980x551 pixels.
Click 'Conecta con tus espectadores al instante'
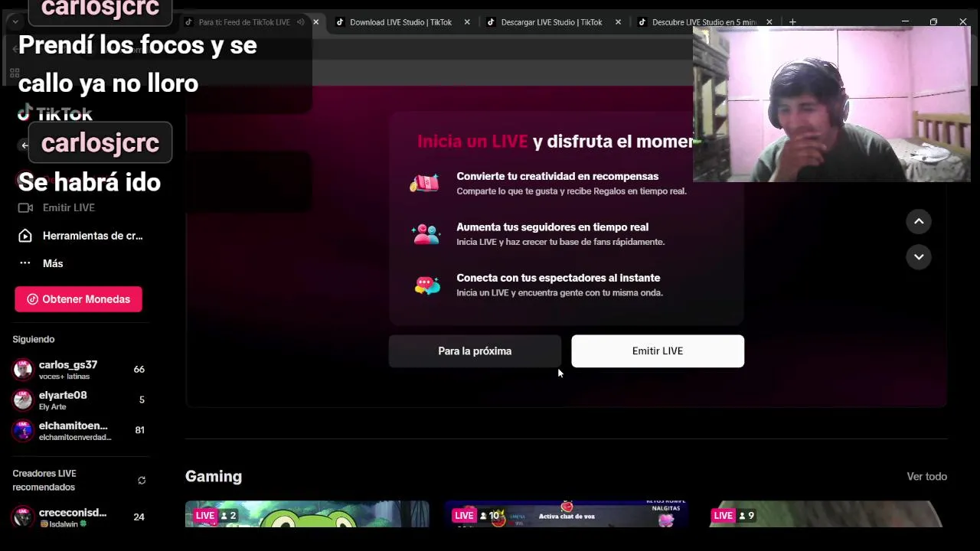[x=558, y=278]
